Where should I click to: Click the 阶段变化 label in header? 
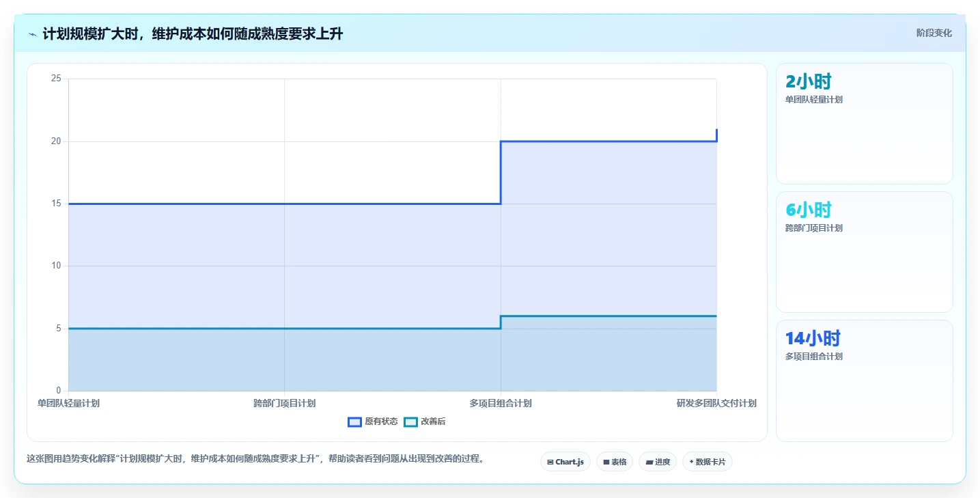coord(934,33)
